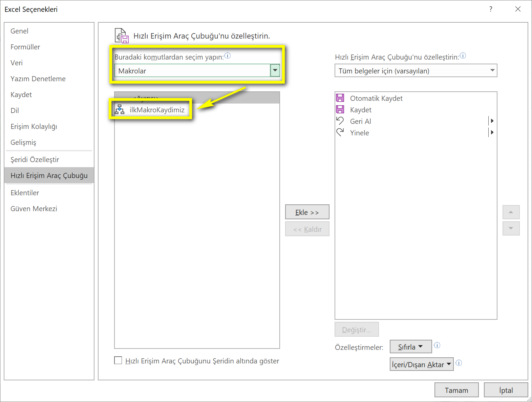532x402 pixels.
Task: Move selected command up with arrow button
Action: pos(511,212)
